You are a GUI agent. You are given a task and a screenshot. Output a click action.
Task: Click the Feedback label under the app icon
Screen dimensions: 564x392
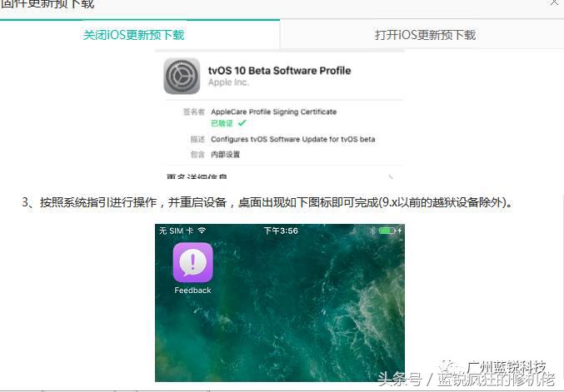click(x=192, y=290)
